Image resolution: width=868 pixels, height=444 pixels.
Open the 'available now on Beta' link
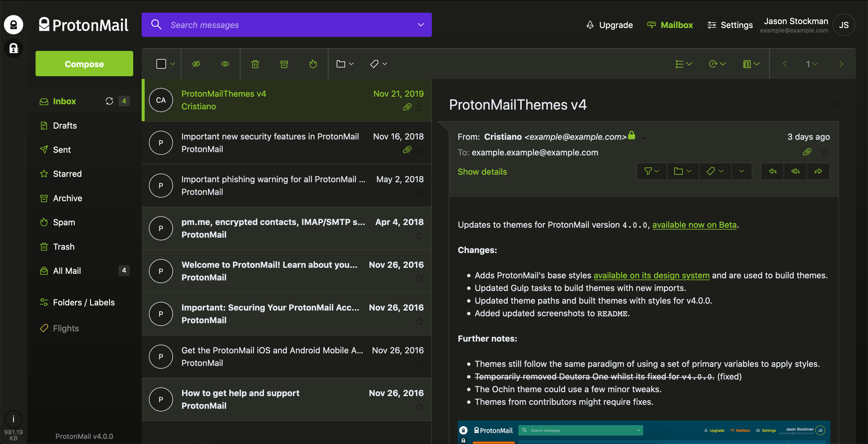[x=694, y=225]
